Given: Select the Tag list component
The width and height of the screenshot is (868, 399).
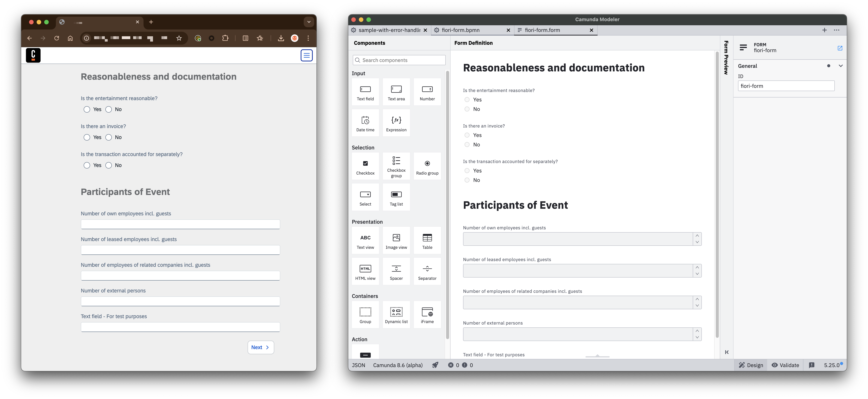Looking at the screenshot, I should tap(396, 197).
